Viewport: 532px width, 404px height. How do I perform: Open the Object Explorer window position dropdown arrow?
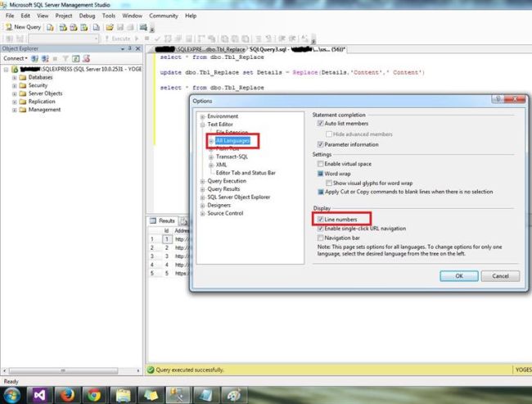[123, 49]
